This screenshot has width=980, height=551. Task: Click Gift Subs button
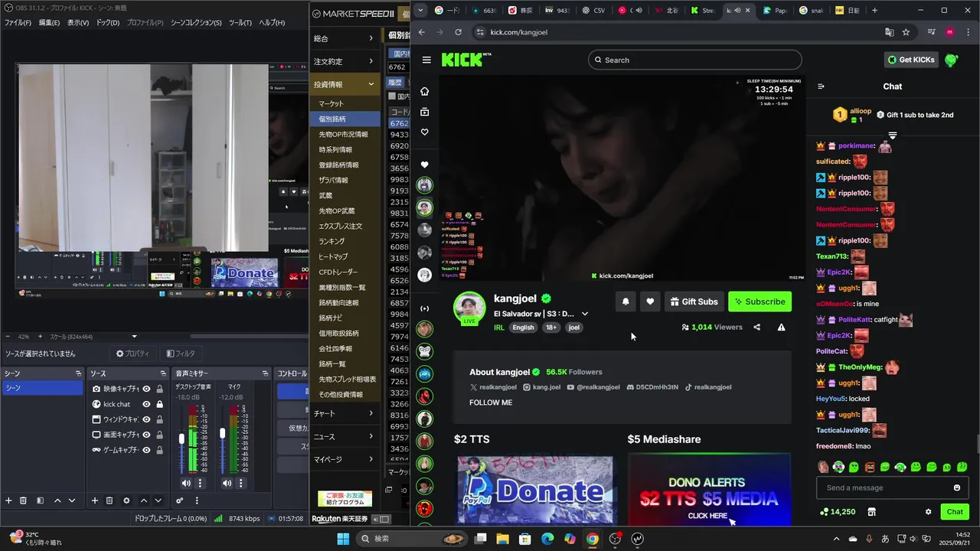pyautogui.click(x=694, y=302)
